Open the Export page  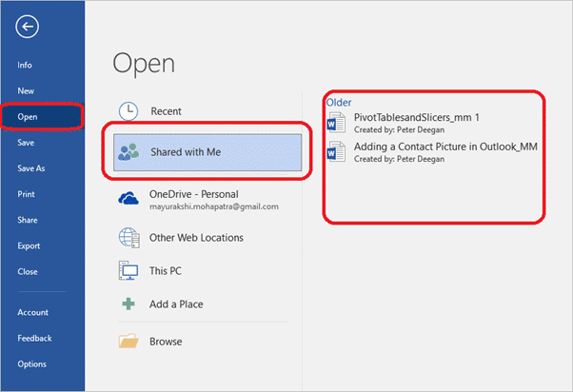29,246
